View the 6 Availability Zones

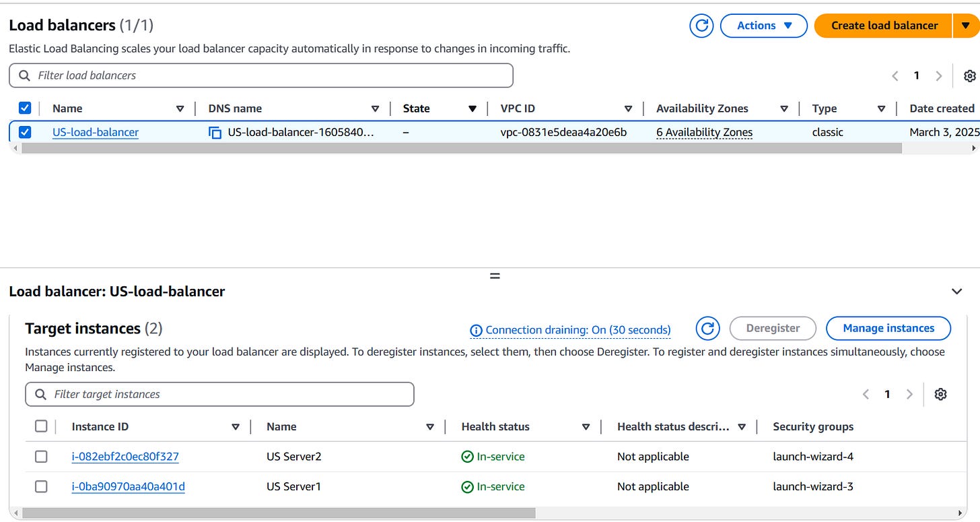(704, 132)
